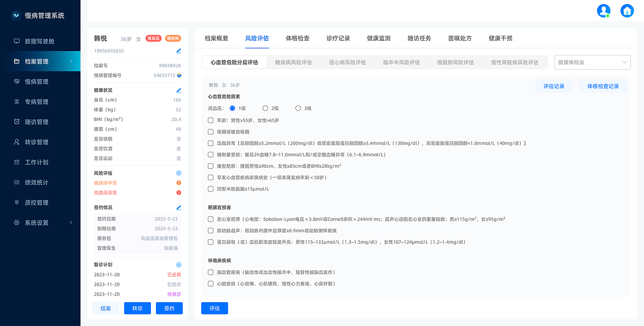Switch to 诊疗记录 tab
The height and width of the screenshot is (326, 644).
click(338, 38)
